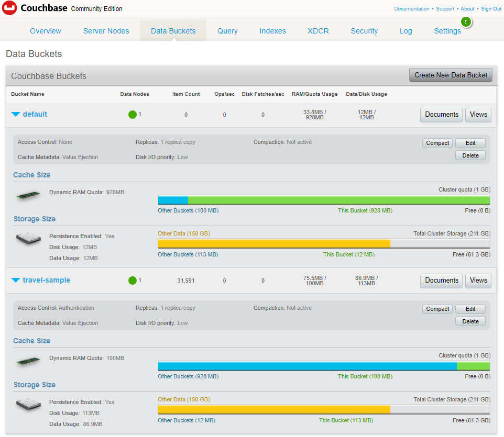Click the Support link

[x=445, y=9]
